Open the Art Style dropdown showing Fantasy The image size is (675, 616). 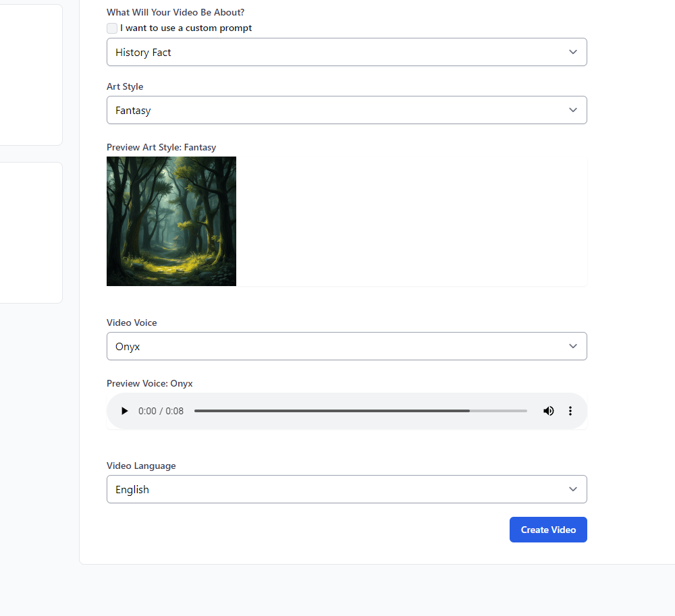click(346, 110)
